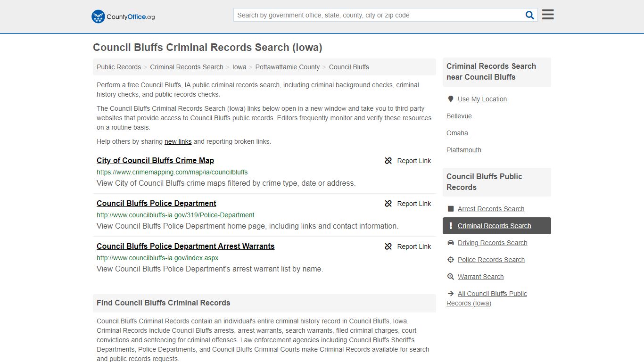The height and width of the screenshot is (362, 644).
Task: Click broken-link icon for City Crime Map
Action: click(x=388, y=161)
